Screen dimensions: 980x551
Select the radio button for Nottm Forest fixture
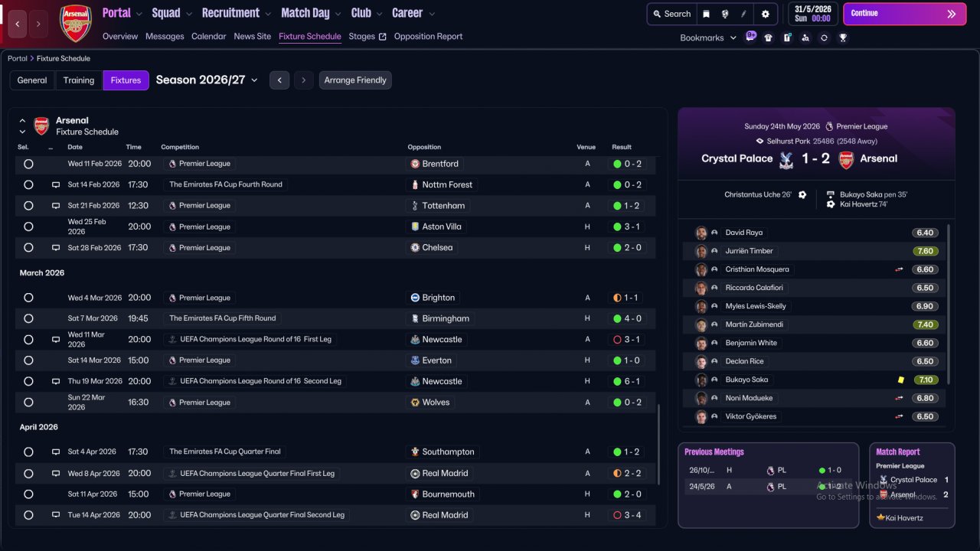(28, 185)
